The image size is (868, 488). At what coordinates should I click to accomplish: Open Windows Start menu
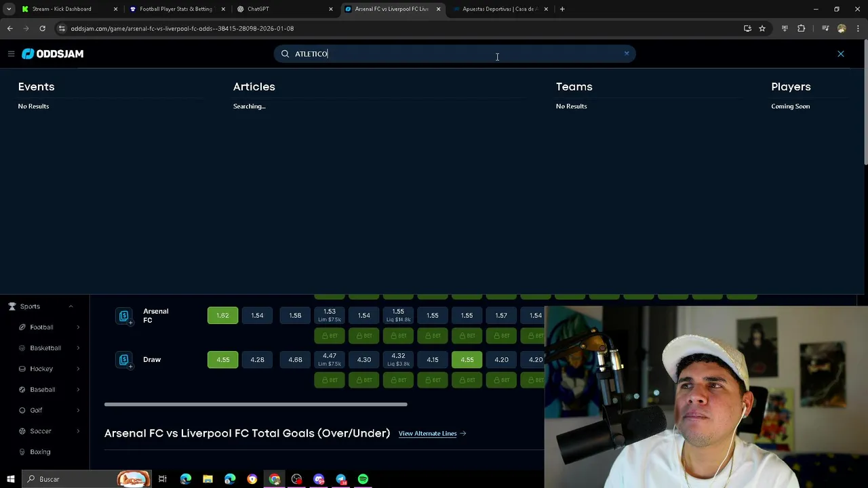pyautogui.click(x=10, y=479)
